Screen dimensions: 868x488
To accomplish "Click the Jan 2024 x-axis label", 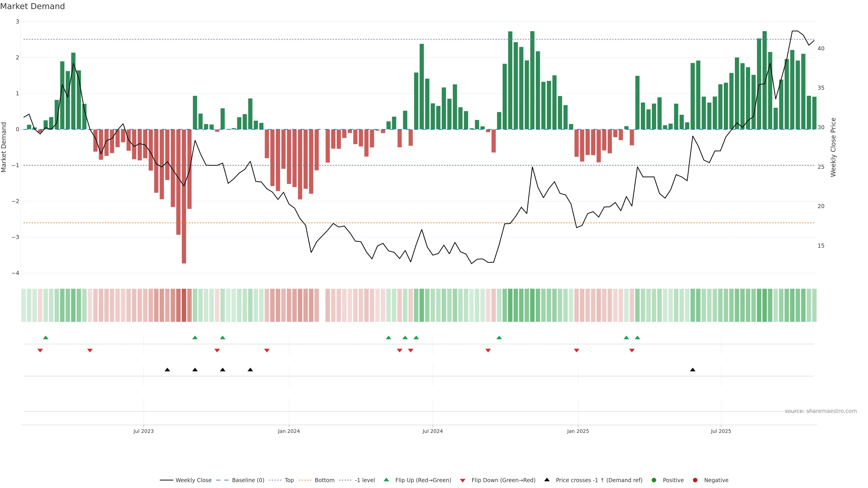I will tap(289, 431).
